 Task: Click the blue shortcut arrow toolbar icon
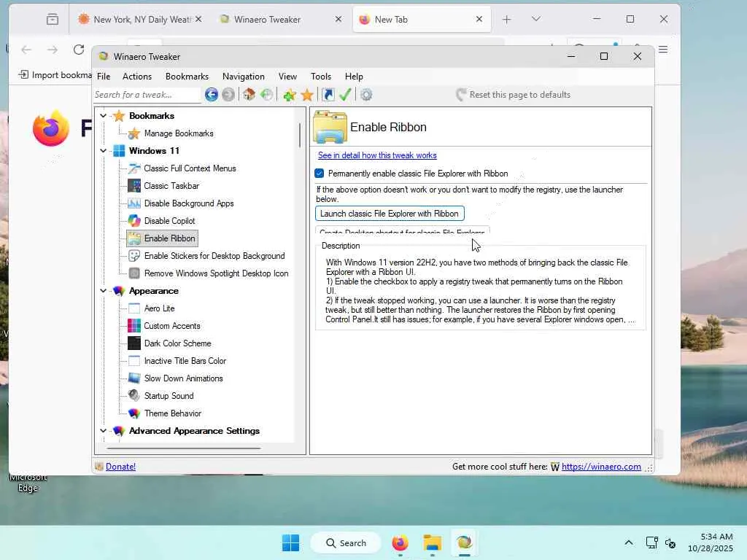click(x=328, y=95)
